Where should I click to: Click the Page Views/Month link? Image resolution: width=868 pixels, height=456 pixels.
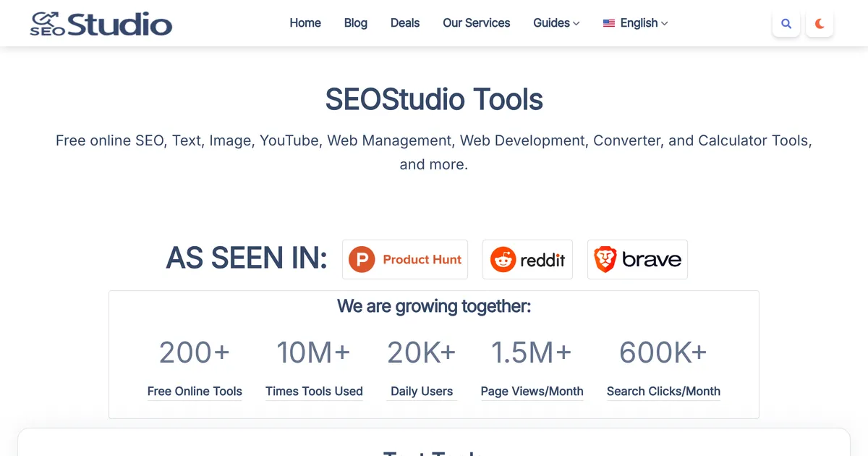532,391
